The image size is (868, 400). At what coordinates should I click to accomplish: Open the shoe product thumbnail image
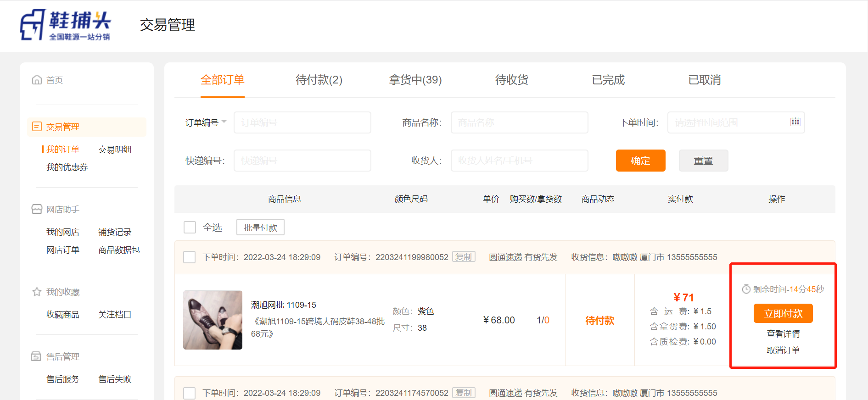click(x=213, y=320)
